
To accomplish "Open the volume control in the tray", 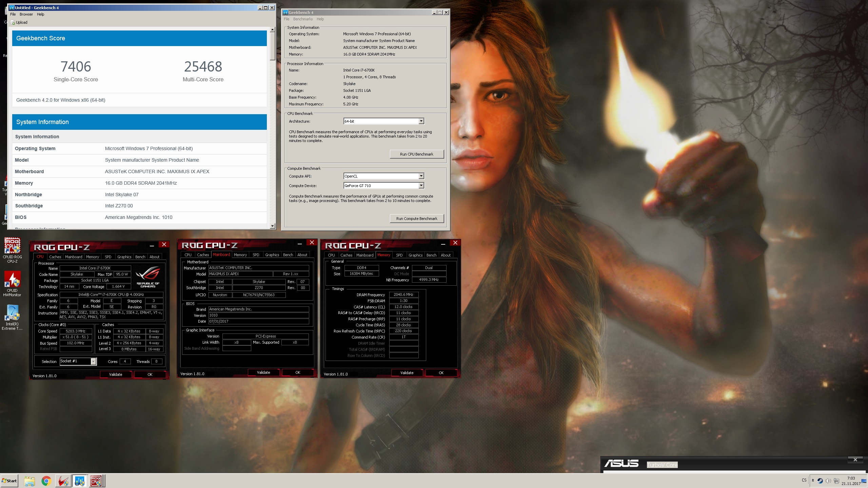I will 828,481.
